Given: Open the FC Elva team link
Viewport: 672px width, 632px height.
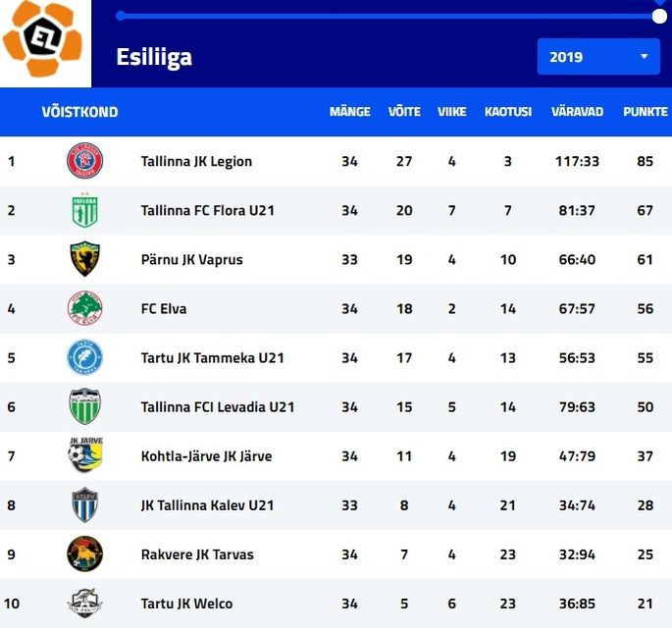Looking at the screenshot, I should point(164,309).
